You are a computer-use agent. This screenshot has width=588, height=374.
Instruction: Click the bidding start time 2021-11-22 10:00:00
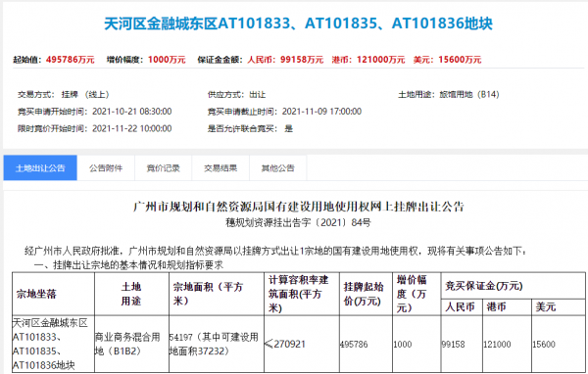(x=132, y=128)
